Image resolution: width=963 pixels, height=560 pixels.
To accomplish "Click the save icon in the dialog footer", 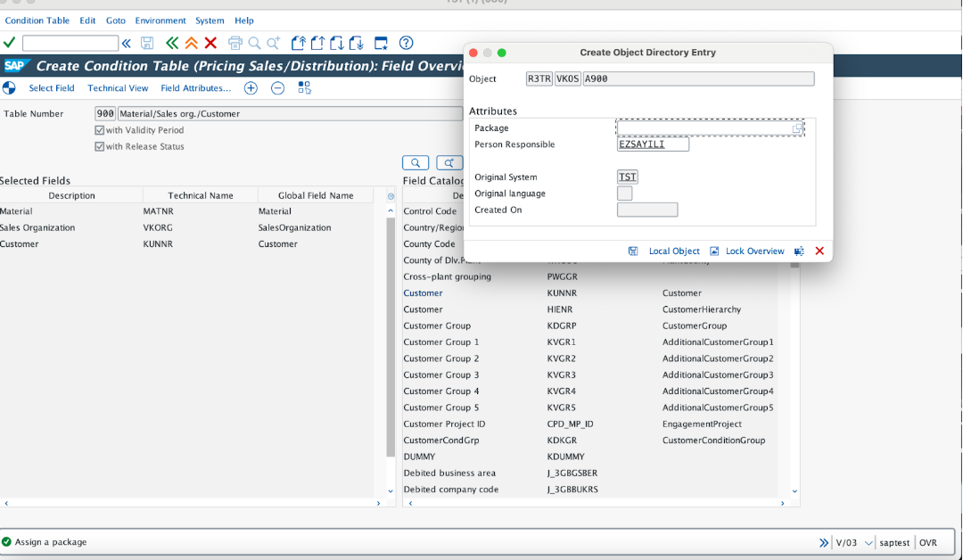I will [633, 251].
